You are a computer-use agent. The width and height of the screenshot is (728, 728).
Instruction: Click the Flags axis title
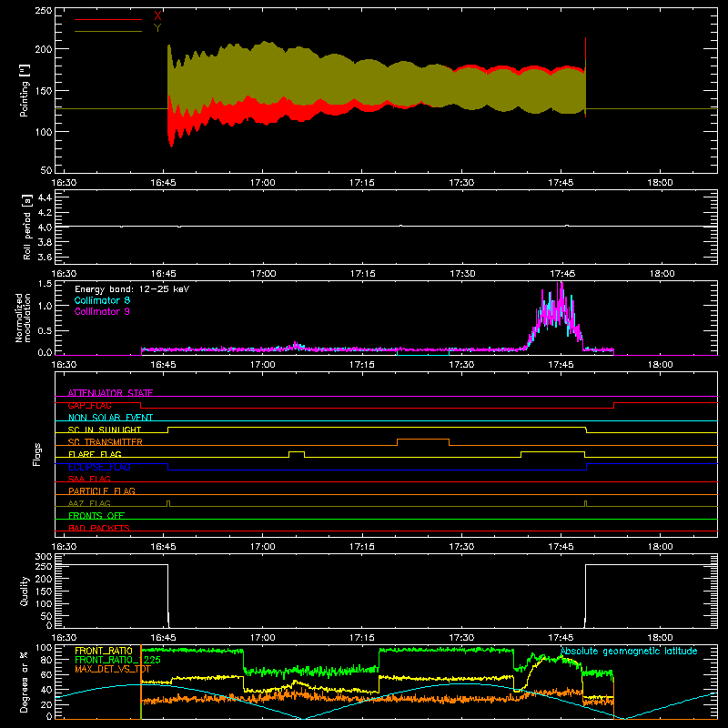click(x=37, y=454)
